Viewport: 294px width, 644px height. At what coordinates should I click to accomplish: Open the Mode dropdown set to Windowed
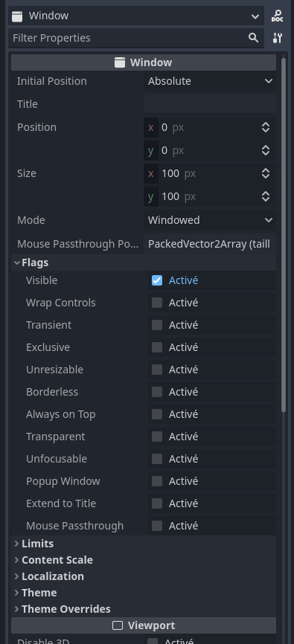210,219
